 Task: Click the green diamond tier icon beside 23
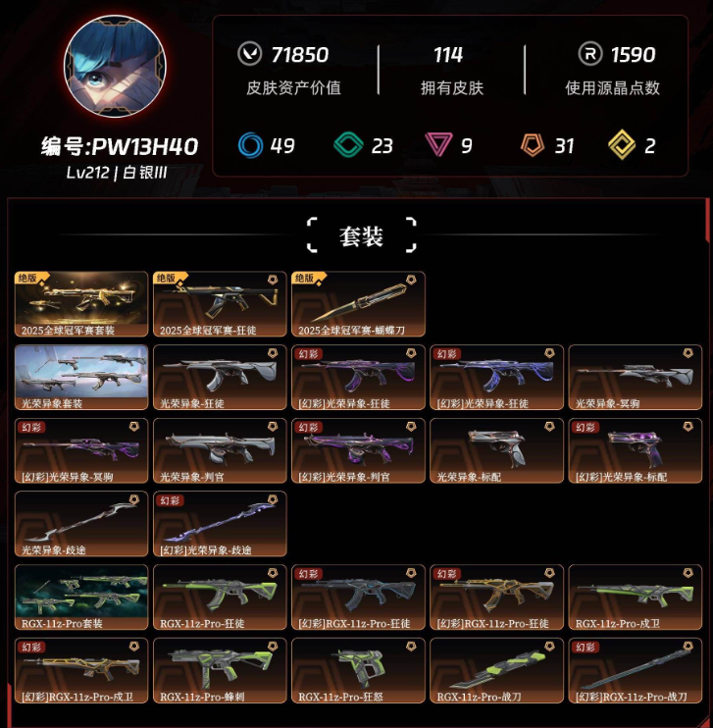[x=348, y=145]
